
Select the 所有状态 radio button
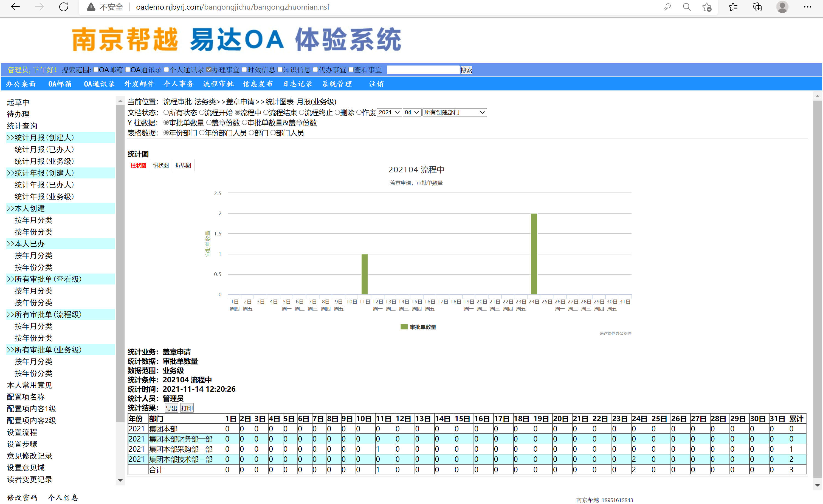point(166,112)
